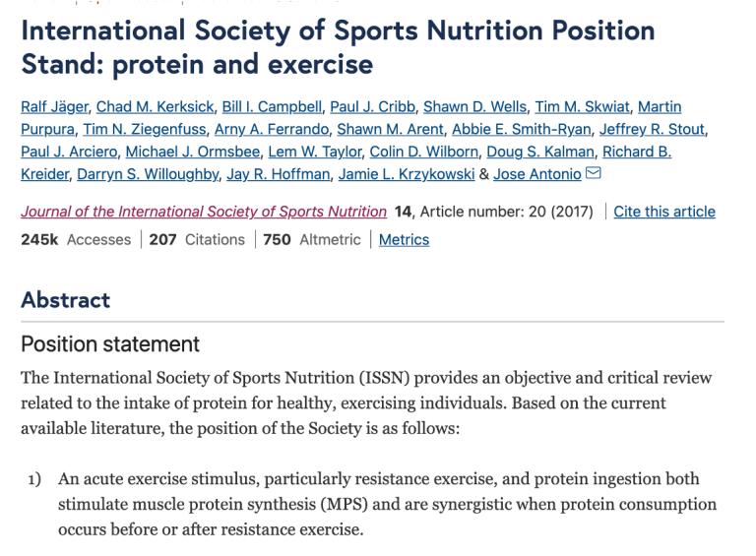Open author Ralf Jäger's link
756x556 pixels.
pos(54,106)
